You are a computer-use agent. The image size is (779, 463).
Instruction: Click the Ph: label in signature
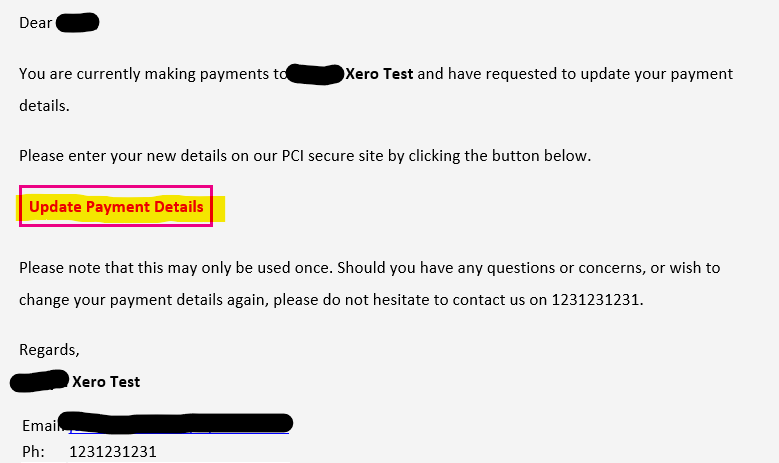point(34,451)
